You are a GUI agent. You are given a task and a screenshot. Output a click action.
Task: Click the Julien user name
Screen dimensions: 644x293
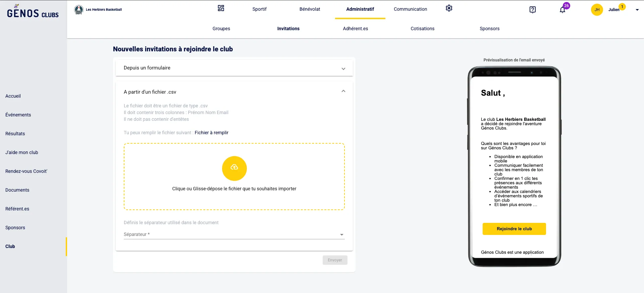pos(614,10)
